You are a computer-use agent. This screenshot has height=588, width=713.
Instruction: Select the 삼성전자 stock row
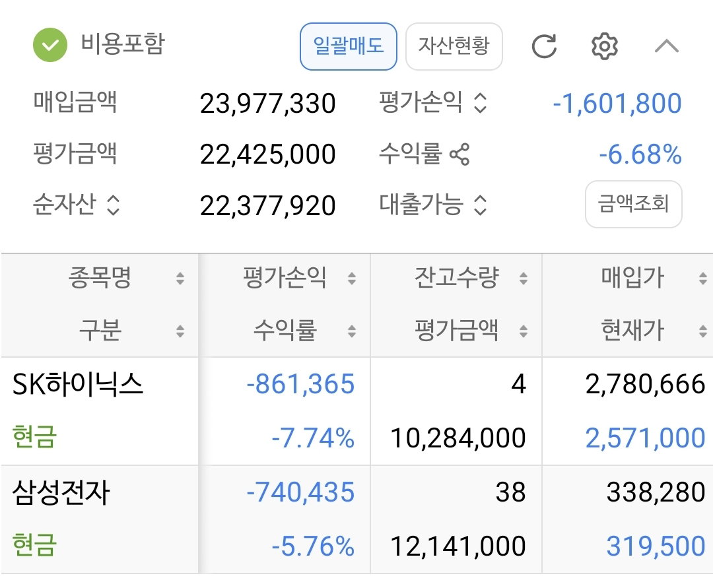point(356,519)
